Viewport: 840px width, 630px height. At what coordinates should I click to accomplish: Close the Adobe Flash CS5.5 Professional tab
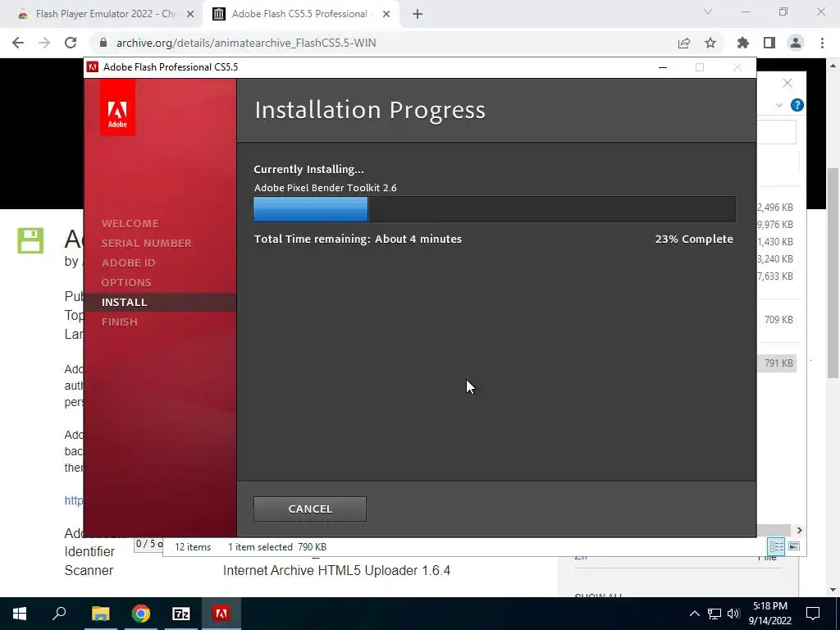tap(386, 14)
